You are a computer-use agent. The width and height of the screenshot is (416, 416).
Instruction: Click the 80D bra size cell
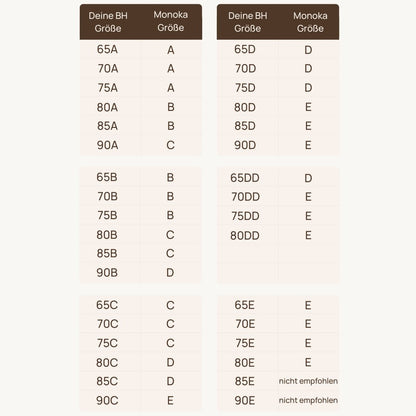(x=245, y=107)
